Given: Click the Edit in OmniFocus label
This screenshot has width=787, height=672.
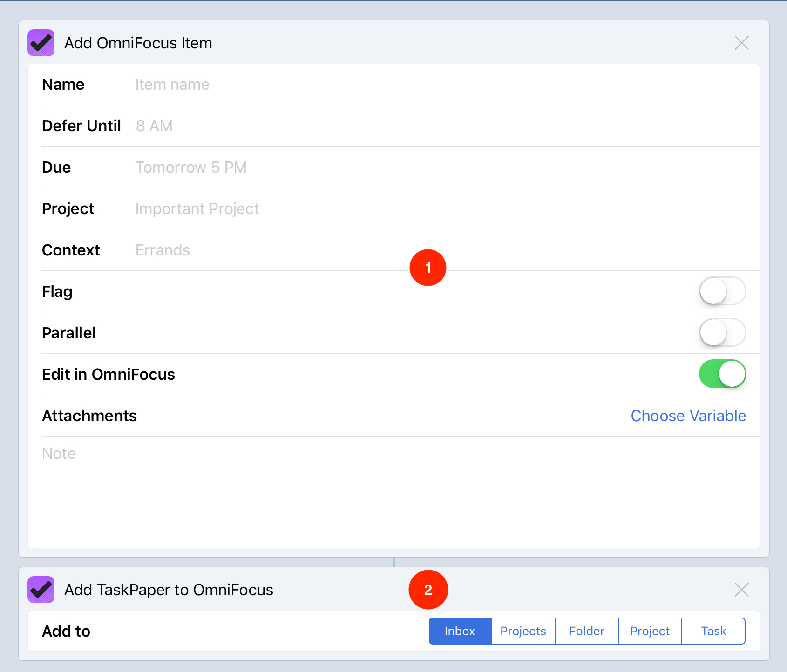Looking at the screenshot, I should pos(109,374).
